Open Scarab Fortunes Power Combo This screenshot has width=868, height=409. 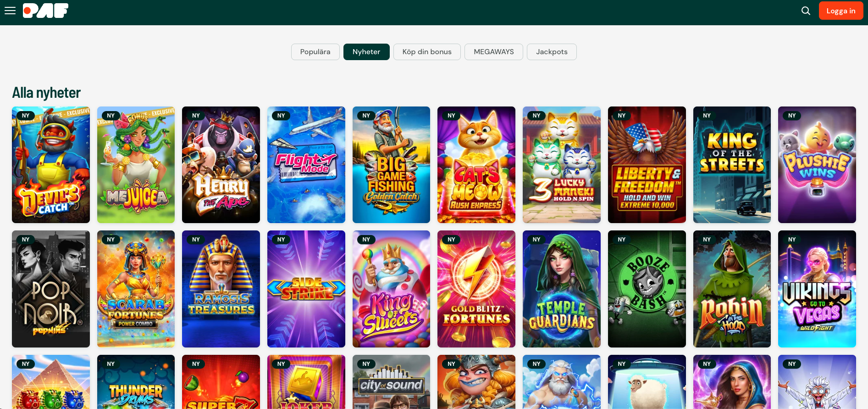tap(136, 289)
